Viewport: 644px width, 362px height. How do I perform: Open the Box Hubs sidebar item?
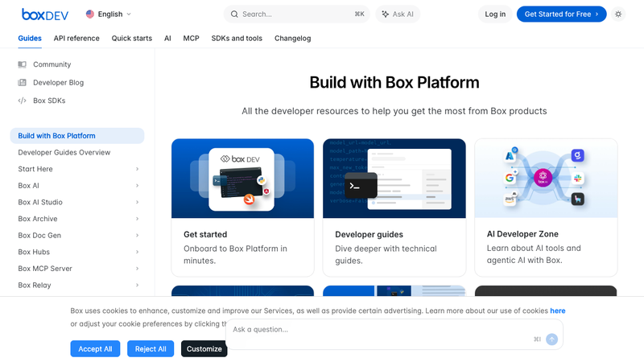[x=34, y=252]
